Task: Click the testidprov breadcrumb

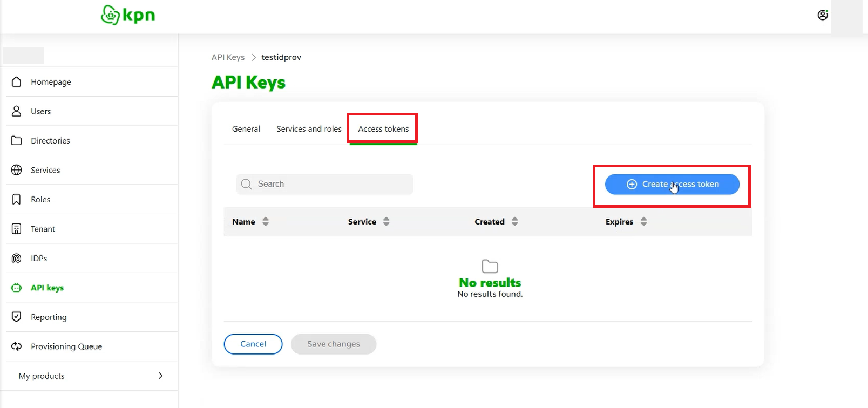Action: click(281, 57)
